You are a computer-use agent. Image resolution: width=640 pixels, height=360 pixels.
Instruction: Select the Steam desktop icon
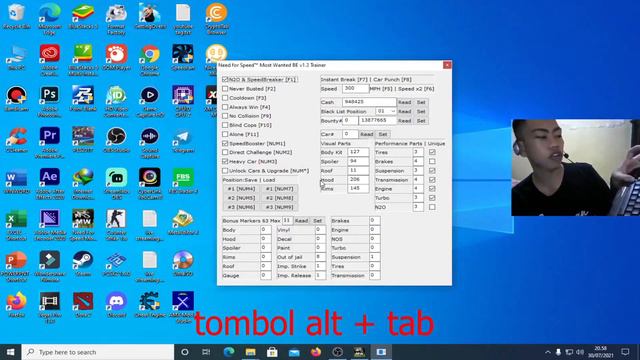point(83,263)
